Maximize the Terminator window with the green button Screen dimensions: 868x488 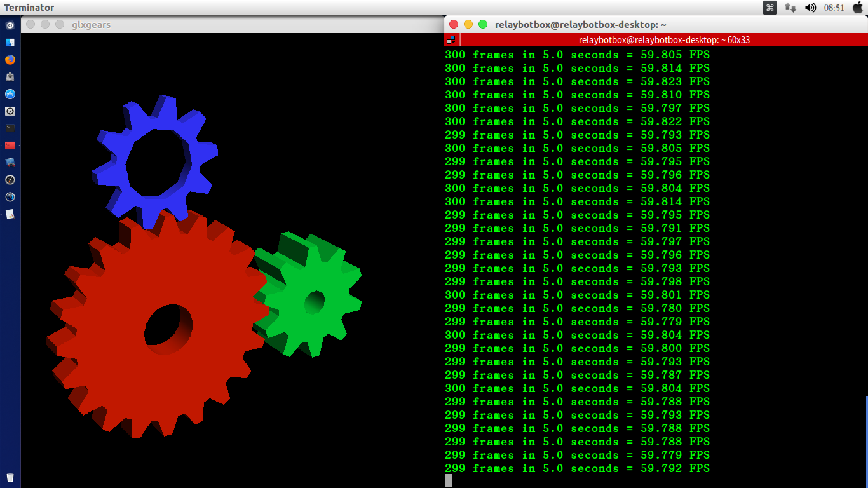coord(483,24)
